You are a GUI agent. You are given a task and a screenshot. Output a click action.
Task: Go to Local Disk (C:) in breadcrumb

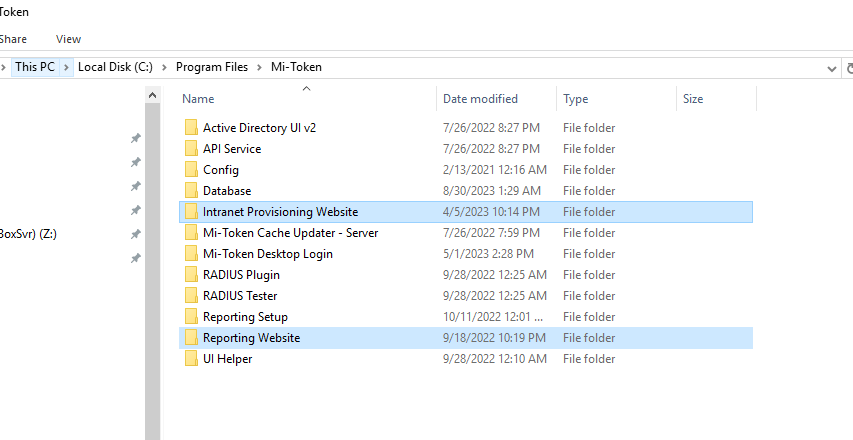click(x=115, y=67)
